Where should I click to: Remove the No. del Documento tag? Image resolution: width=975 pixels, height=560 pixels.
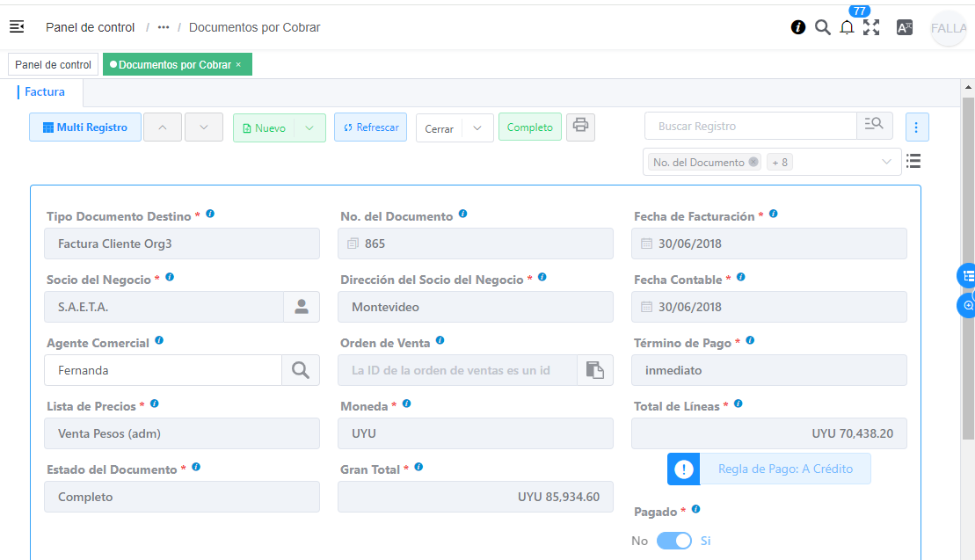tap(753, 163)
